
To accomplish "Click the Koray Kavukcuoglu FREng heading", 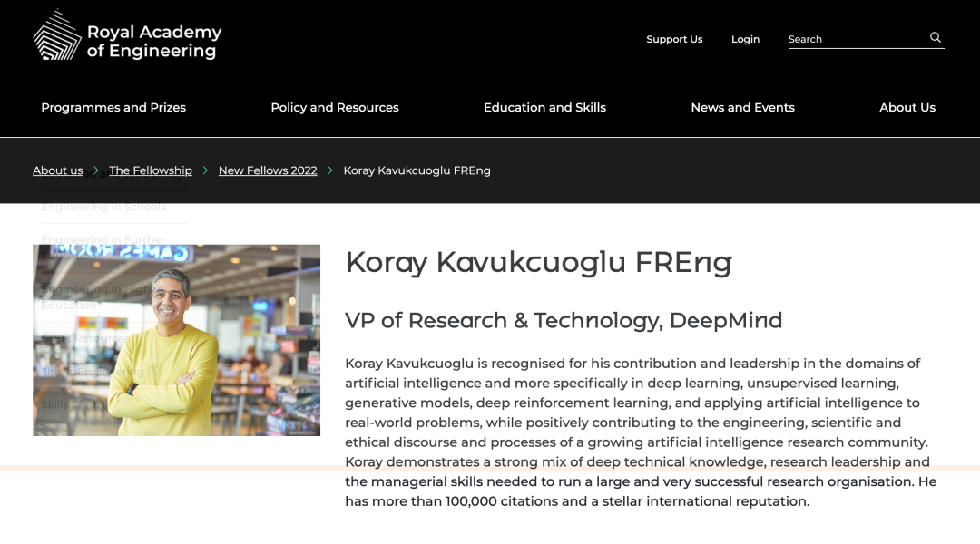I will 538,262.
